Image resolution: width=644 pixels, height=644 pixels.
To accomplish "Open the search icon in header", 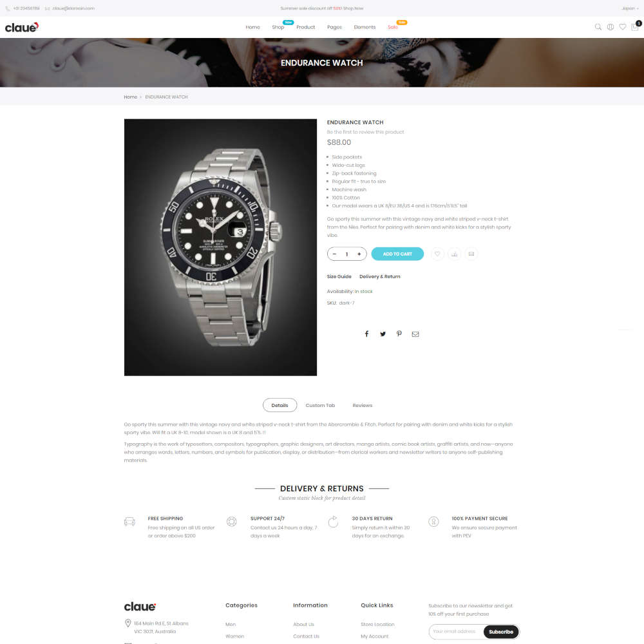I will 598,27.
